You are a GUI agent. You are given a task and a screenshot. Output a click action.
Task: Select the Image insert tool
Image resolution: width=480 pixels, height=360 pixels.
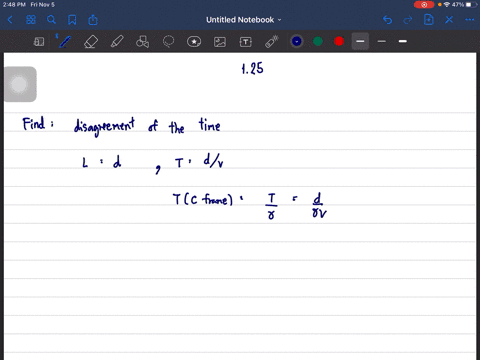pyautogui.click(x=220, y=42)
